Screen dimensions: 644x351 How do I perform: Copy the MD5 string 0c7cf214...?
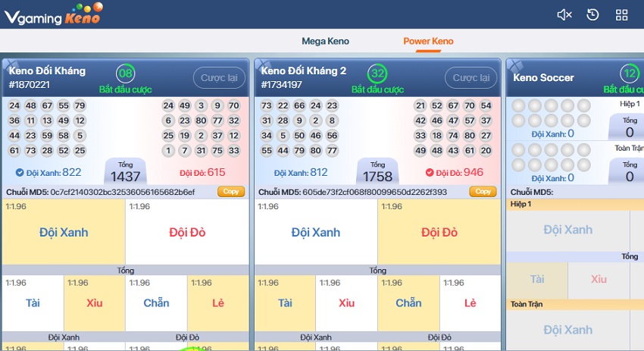[231, 192]
